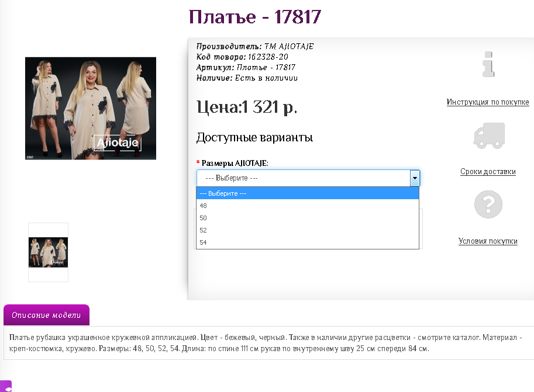Open the Инструкция по покупке link
Image resolution: width=534 pixels, height=392 pixels.
point(488,102)
